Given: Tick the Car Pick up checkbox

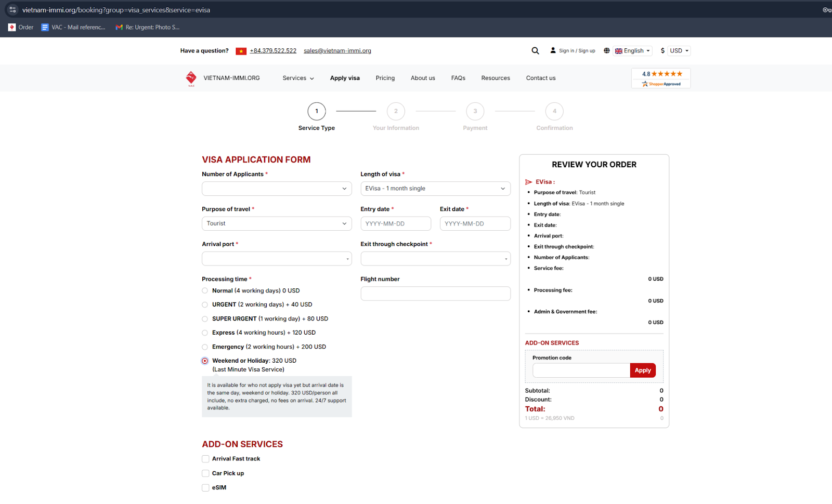Looking at the screenshot, I should (205, 473).
